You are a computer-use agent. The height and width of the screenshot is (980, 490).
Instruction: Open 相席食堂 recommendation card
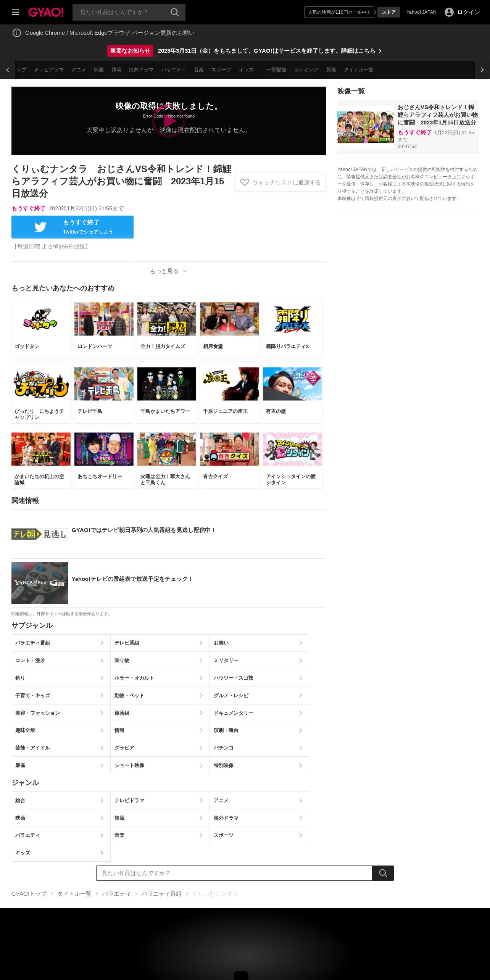click(229, 327)
